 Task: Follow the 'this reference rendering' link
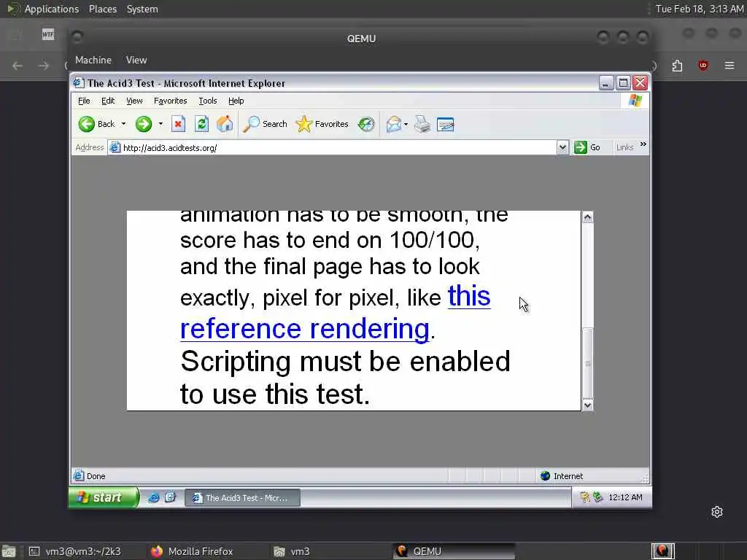click(x=305, y=329)
